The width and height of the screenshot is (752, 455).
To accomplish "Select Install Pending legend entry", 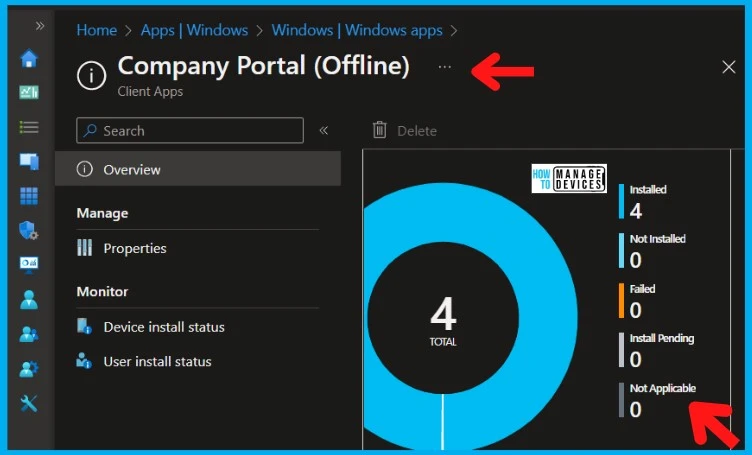I will click(x=656, y=350).
